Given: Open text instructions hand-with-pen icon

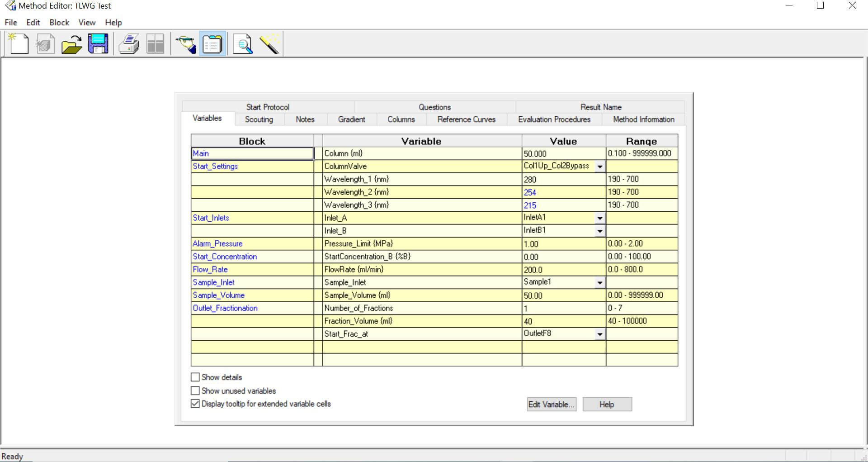Looking at the screenshot, I should tap(185, 44).
